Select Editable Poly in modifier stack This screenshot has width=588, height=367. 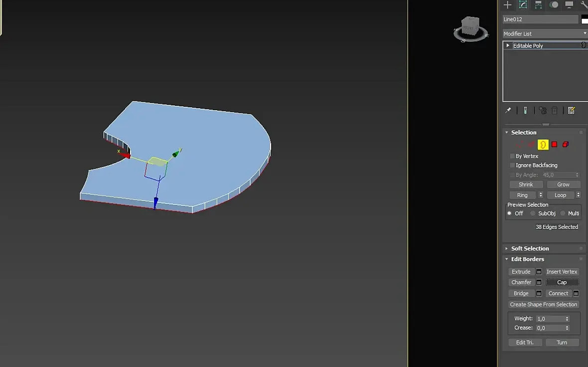528,46
